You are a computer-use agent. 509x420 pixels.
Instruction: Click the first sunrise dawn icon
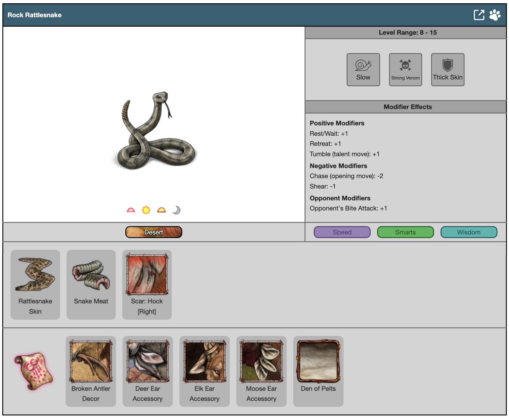point(131,210)
